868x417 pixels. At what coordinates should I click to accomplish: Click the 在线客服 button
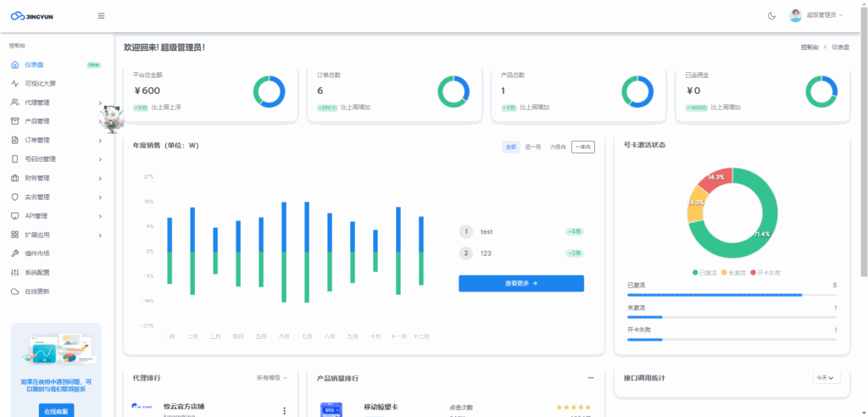click(x=56, y=409)
